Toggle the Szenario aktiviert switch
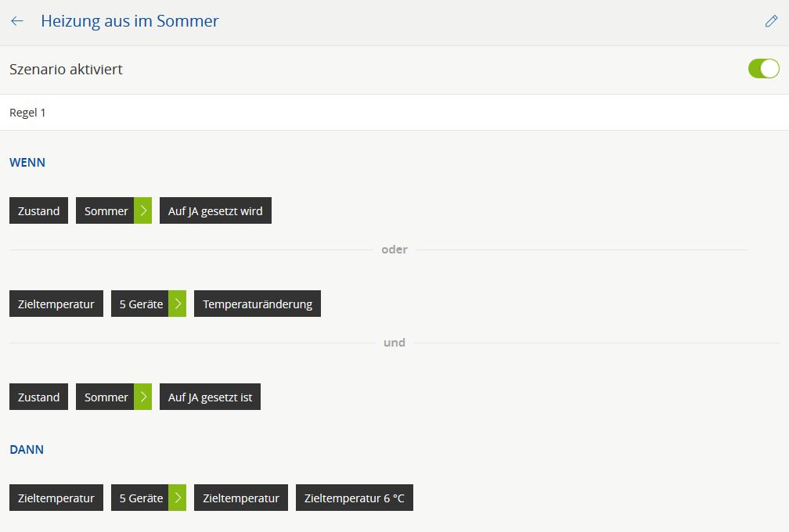 [x=763, y=69]
